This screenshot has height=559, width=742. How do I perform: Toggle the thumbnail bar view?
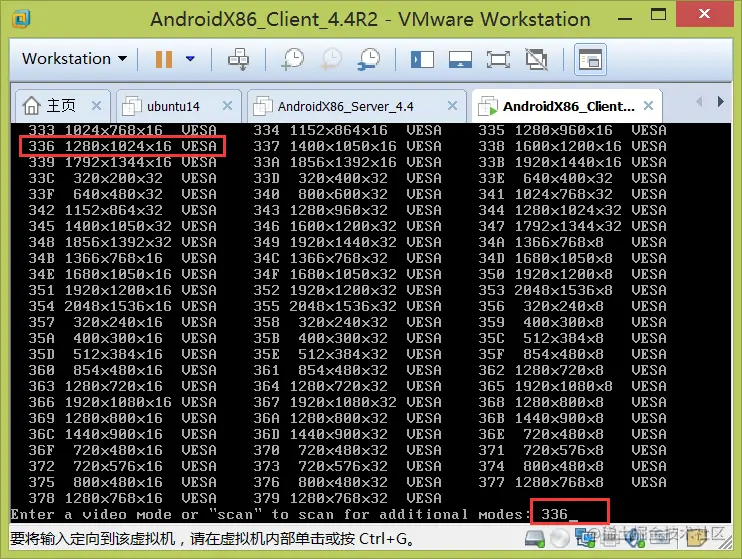[460, 60]
